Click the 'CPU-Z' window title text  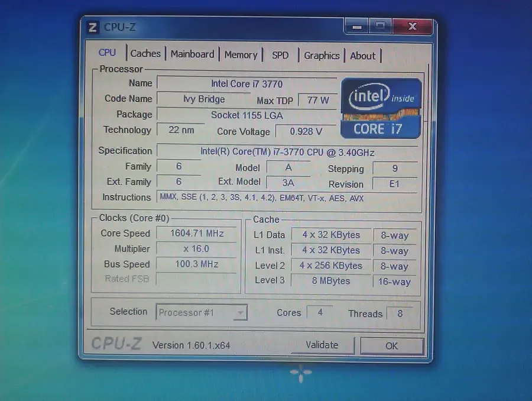[x=120, y=27]
